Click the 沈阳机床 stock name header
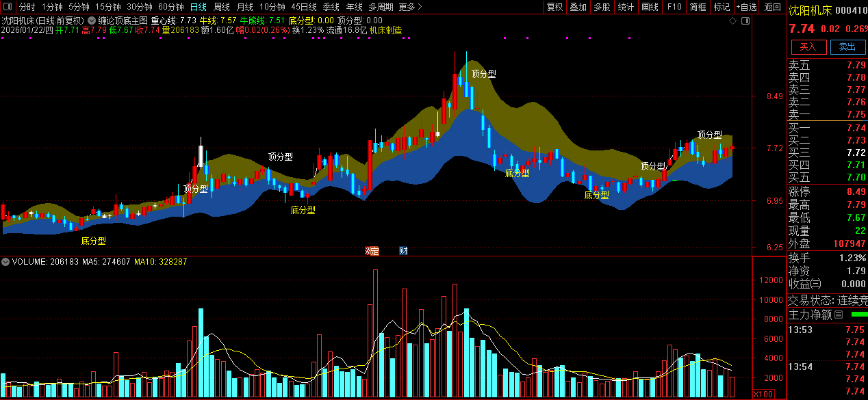The height and width of the screenshot is (400, 868). point(810,10)
